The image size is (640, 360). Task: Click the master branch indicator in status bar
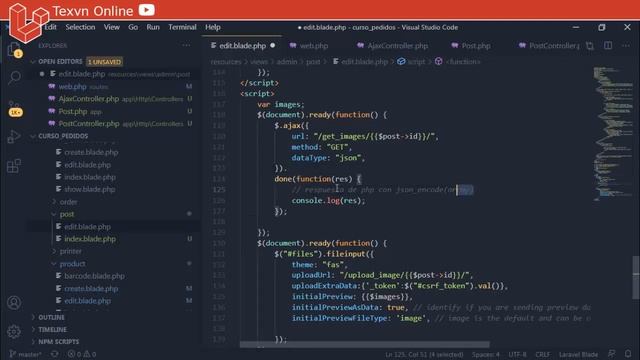click(26, 354)
